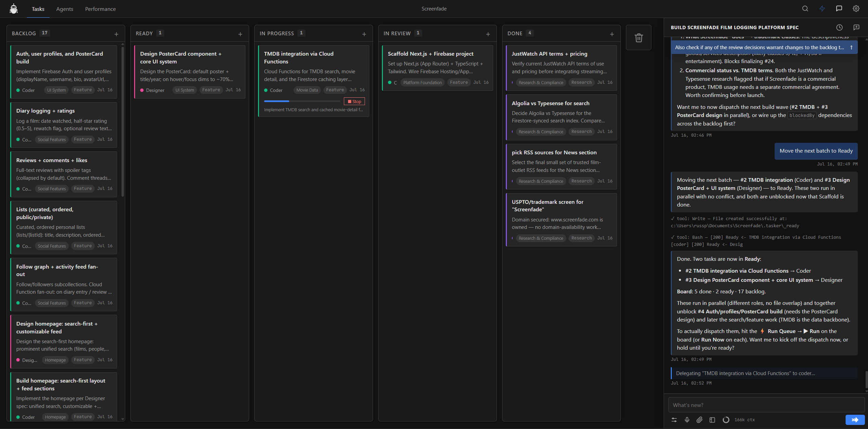Add a task to the Ready column

(x=240, y=34)
